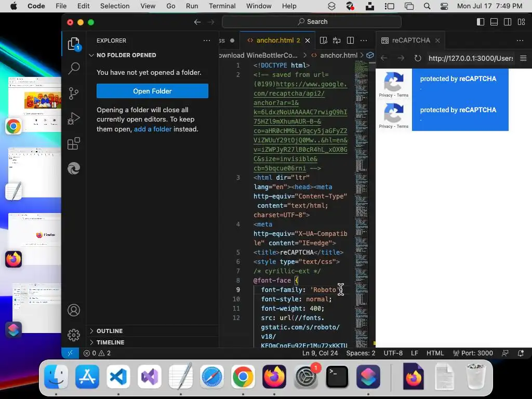The image size is (532, 399).
Task: Open notifications bell in status bar
Action: click(521, 353)
